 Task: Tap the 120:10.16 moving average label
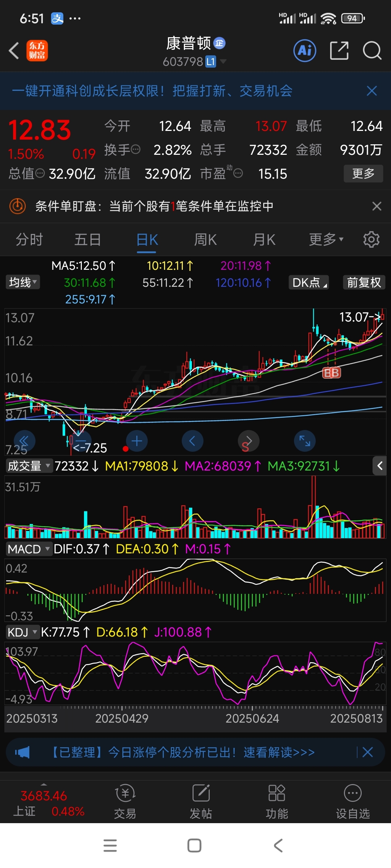click(x=243, y=282)
